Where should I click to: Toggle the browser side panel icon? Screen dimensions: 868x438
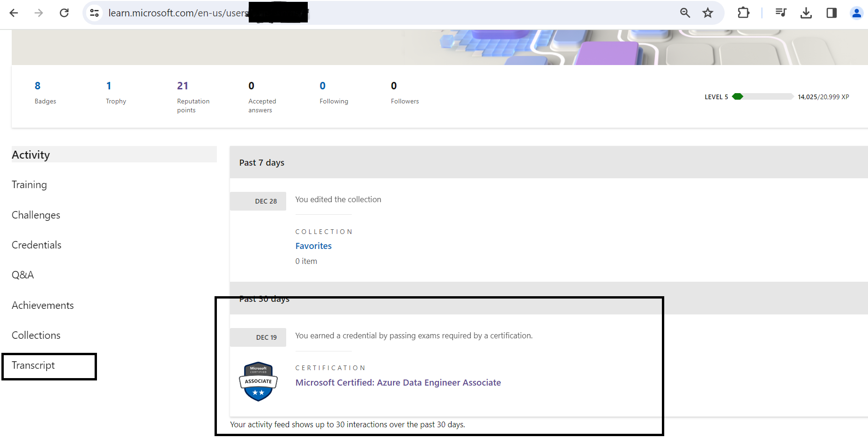tap(831, 13)
